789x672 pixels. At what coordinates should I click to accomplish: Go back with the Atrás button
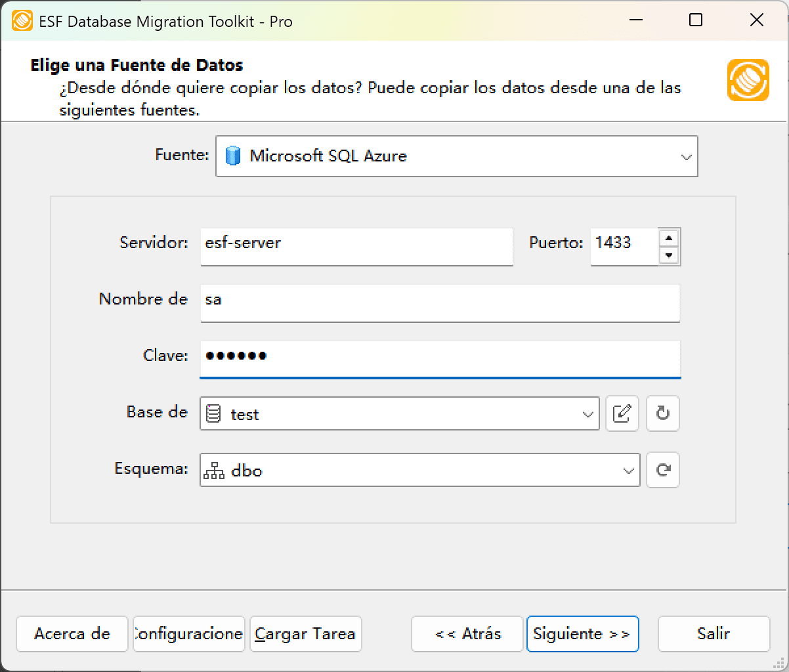point(467,634)
